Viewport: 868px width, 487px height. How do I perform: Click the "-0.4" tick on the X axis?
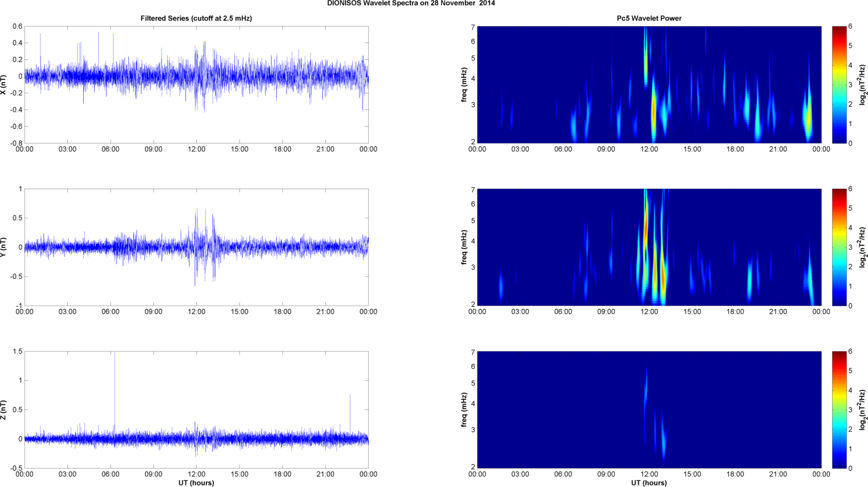pos(16,110)
